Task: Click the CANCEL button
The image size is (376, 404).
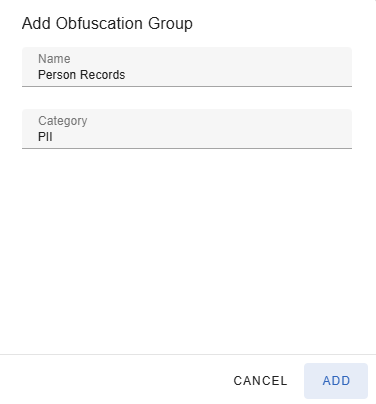Action: [260, 381]
